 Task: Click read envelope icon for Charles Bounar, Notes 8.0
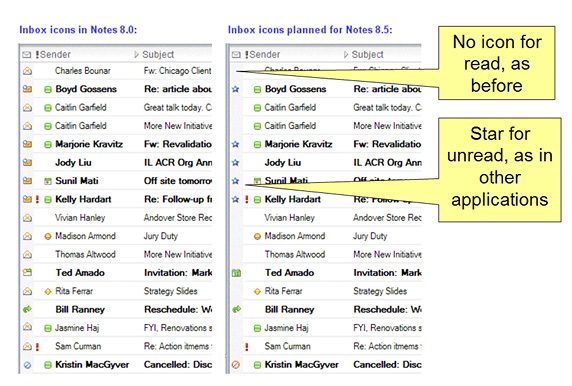click(x=27, y=71)
